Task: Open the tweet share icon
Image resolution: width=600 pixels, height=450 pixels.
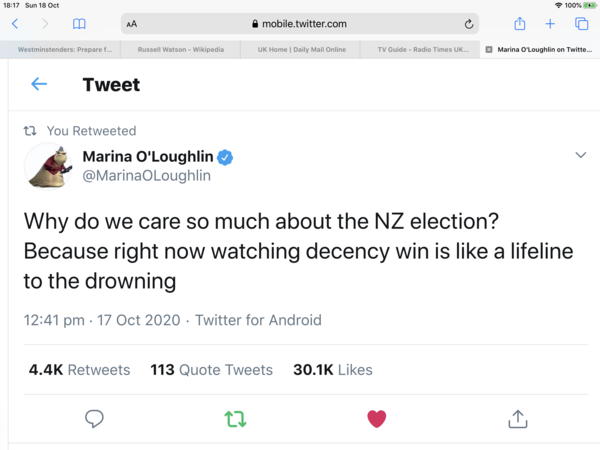Action: [x=517, y=419]
